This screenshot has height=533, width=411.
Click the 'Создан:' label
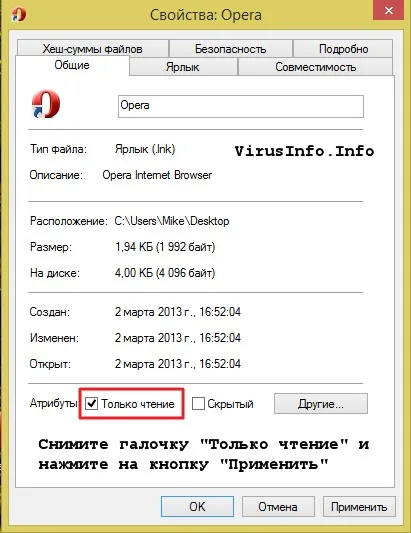point(50,312)
